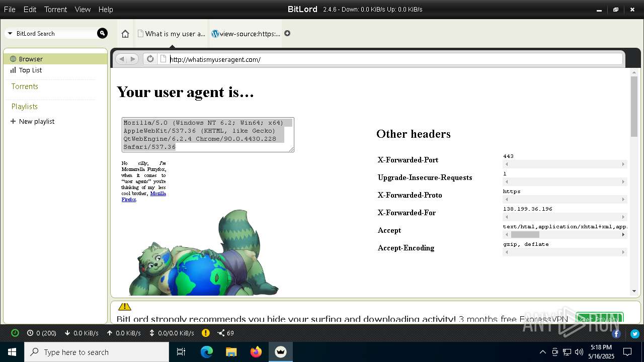
Task: Click the page scroll-up arrow
Action: 634,72
